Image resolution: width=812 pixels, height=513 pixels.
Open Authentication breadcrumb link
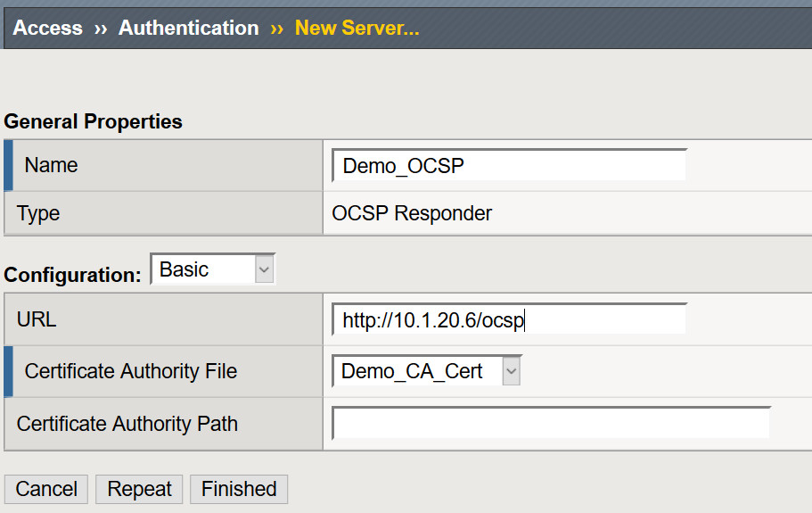(188, 28)
